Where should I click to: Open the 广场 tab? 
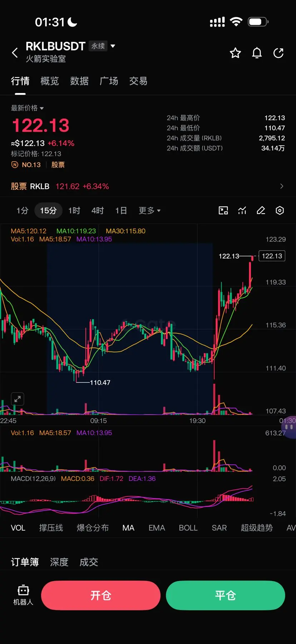[109, 81]
